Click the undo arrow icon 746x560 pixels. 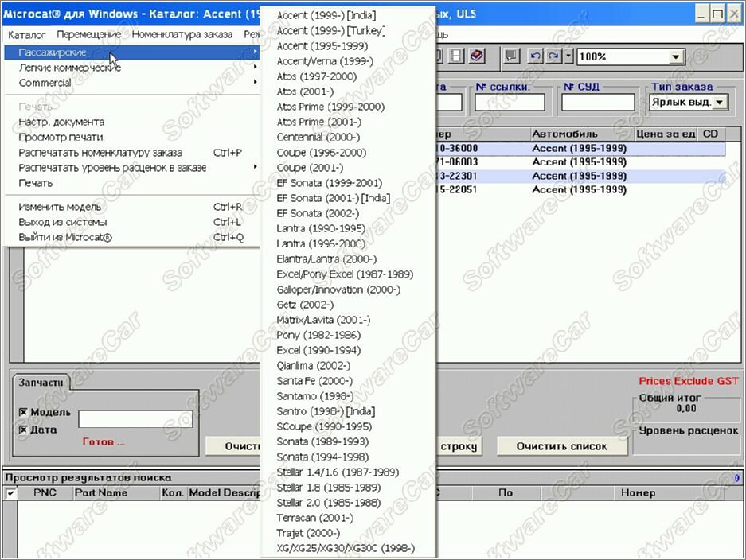tap(536, 56)
